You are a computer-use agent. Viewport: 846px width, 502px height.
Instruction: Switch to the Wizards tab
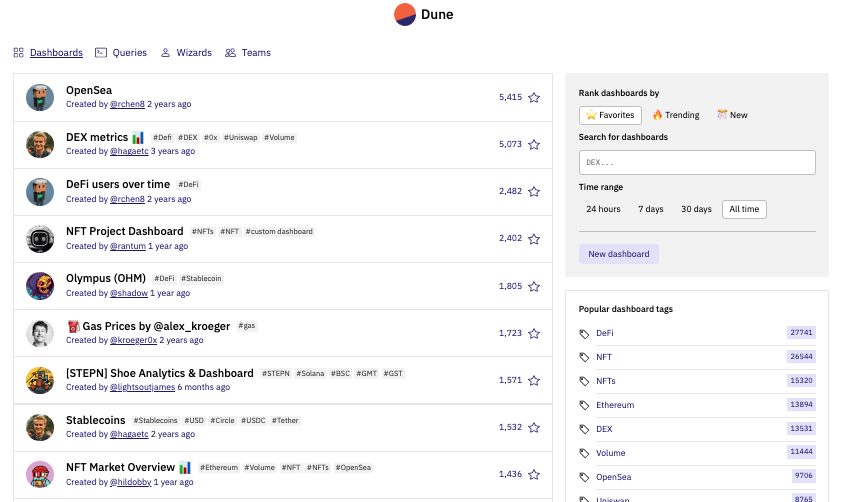tap(194, 52)
